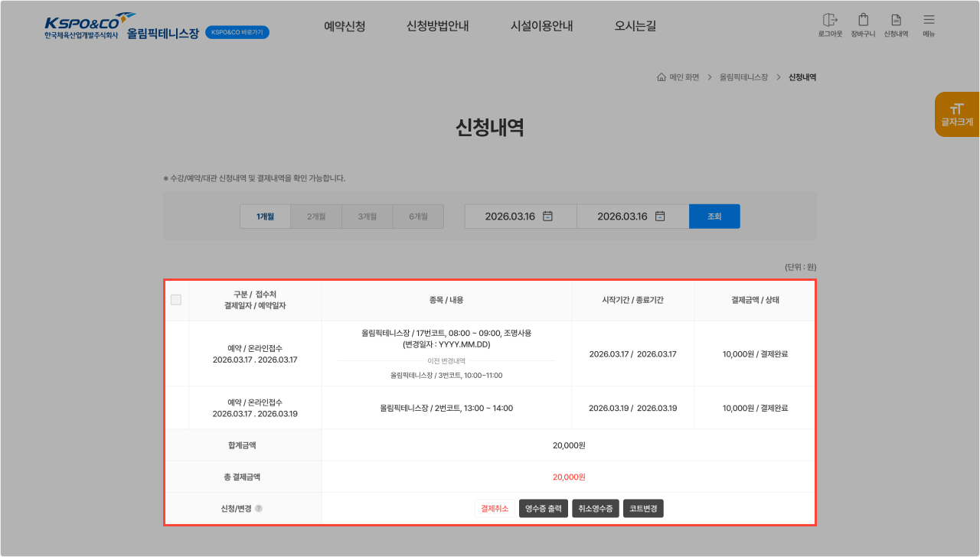Screen dimensions: 980x557
Task: Go to 올림픽테니스장 in the breadcrumb
Action: 743,77
